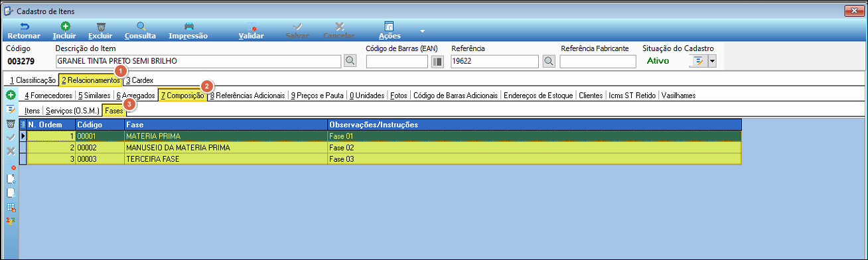Click the trash delete-row sidebar icon
868x260 pixels.
pos(11,124)
